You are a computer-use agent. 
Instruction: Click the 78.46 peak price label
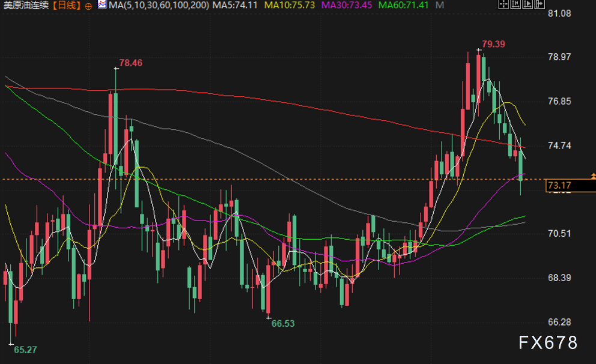130,62
